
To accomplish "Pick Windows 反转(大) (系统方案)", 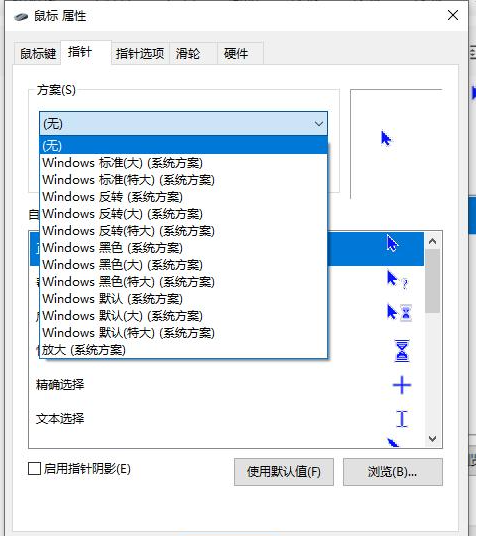I will click(183, 214).
